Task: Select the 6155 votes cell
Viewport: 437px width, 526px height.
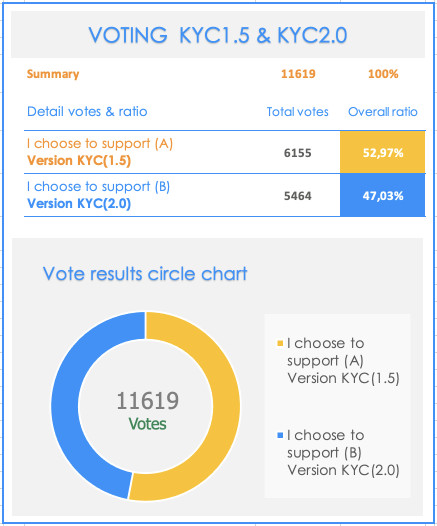Action: 297,153
